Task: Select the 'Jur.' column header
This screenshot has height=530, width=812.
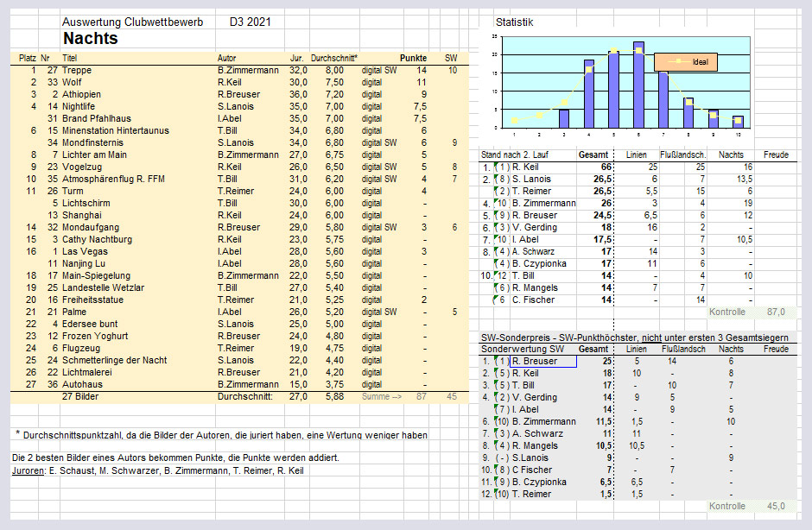Action: 297,58
